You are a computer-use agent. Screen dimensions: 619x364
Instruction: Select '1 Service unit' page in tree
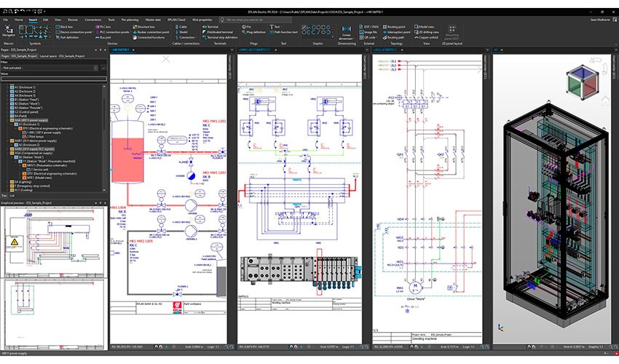(x=37, y=170)
